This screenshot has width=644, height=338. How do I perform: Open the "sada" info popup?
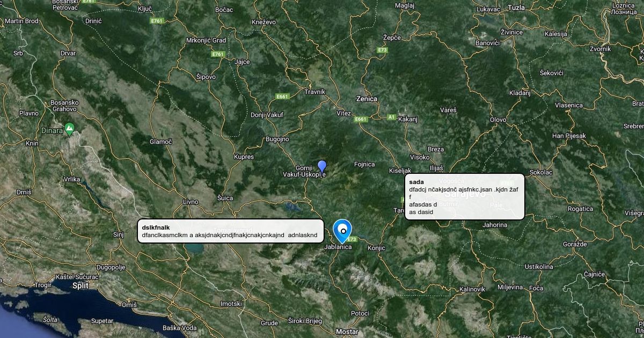point(464,196)
